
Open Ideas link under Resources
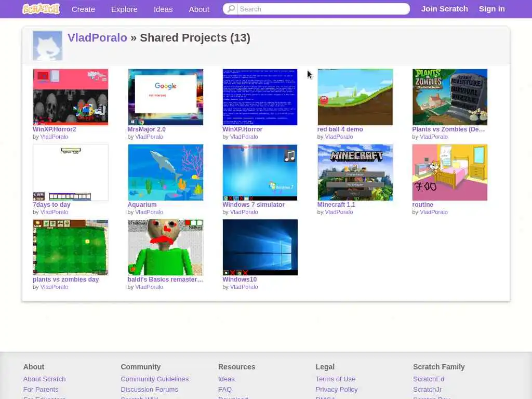(227, 379)
